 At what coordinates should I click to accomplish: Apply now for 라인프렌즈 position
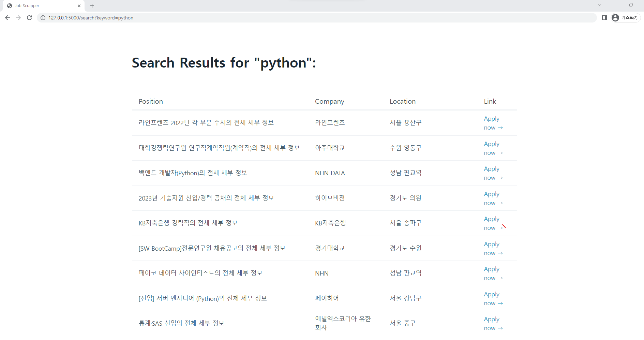[x=493, y=123]
